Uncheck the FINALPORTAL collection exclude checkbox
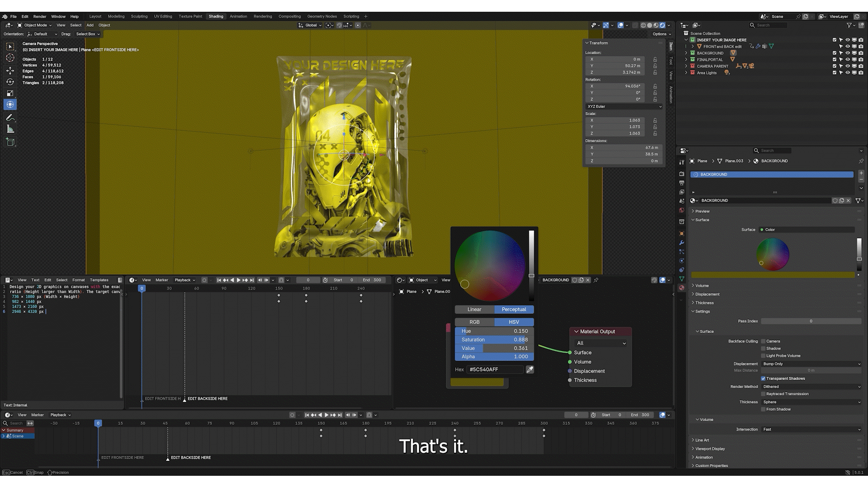 click(835, 59)
